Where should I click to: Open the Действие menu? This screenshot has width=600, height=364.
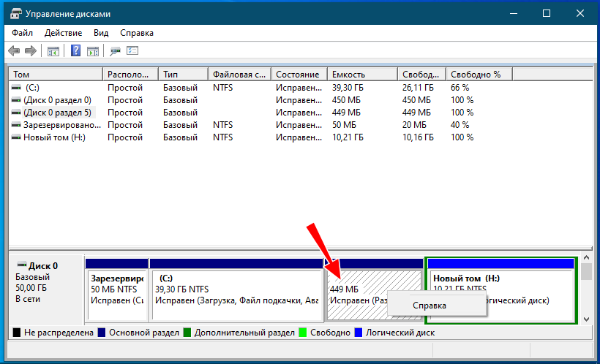(x=63, y=33)
